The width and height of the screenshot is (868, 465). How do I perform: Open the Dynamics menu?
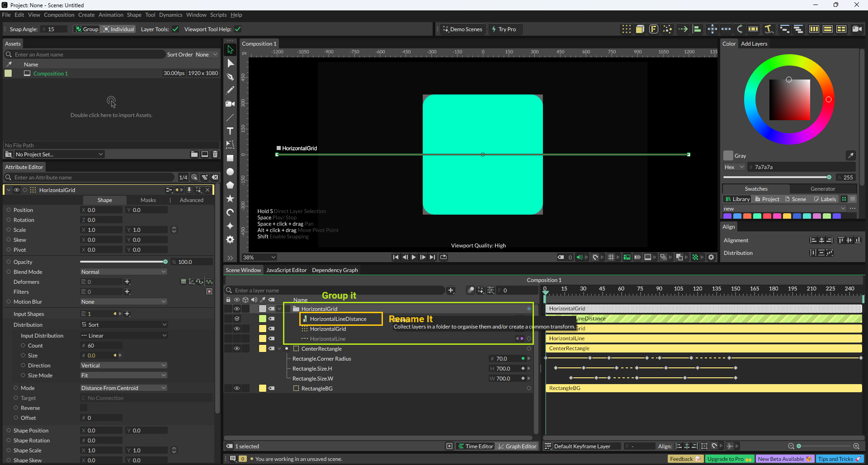170,15
